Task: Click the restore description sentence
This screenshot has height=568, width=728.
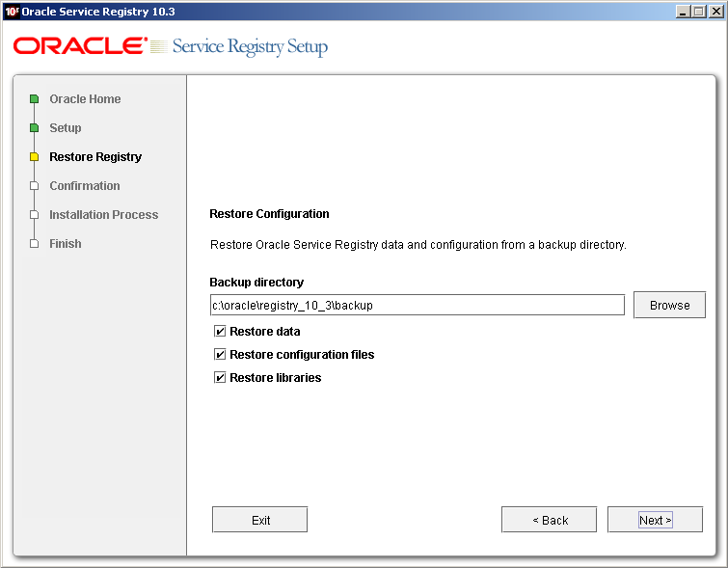Action: click(x=418, y=245)
